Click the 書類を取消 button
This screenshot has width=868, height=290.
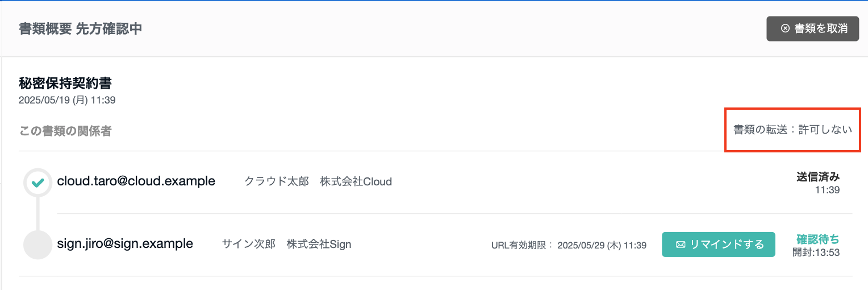click(x=813, y=28)
